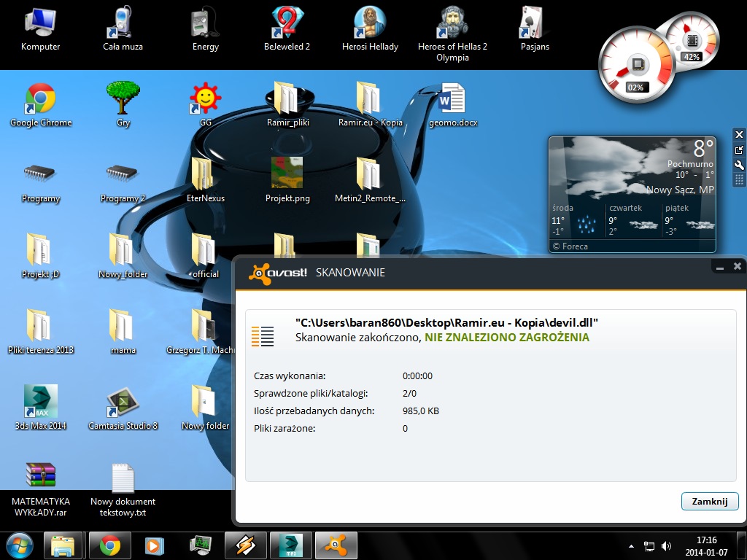This screenshot has height=560, width=747.
Task: Select the geomo.docx Word document
Action: coord(452,105)
